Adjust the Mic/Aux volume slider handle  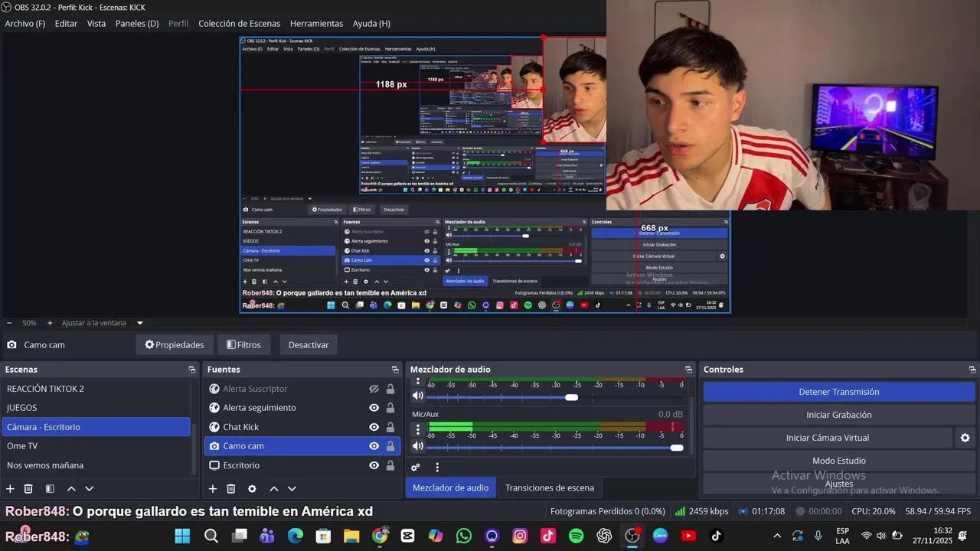(x=677, y=448)
